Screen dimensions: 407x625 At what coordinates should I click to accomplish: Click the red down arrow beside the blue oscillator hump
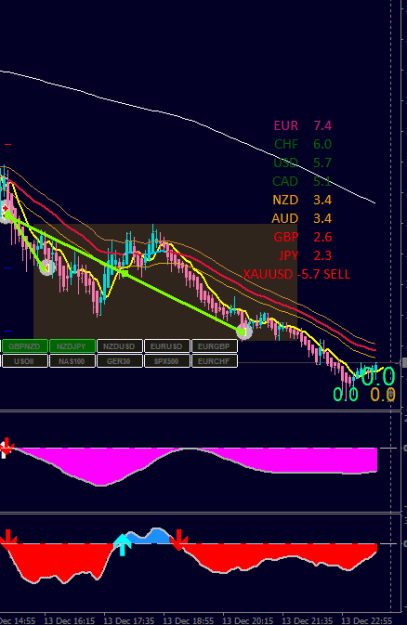[x=179, y=539]
